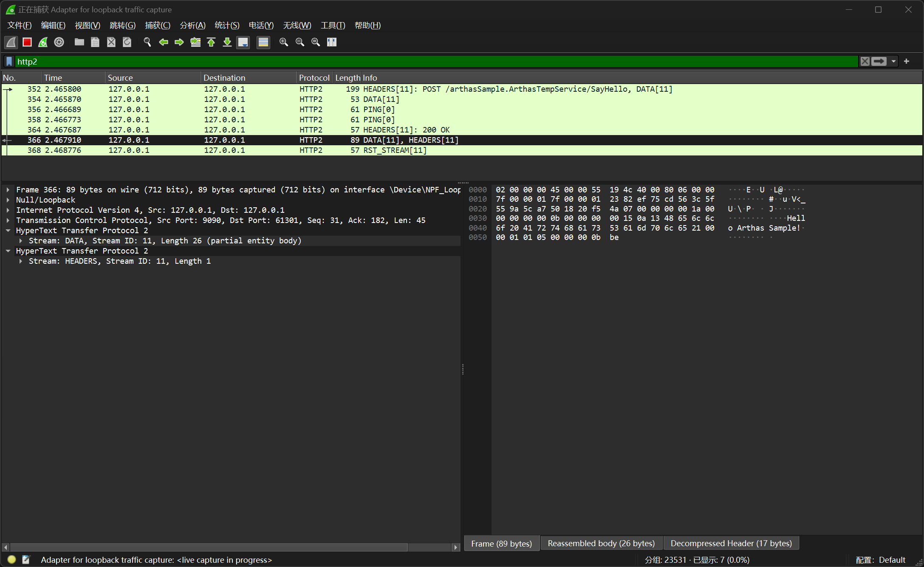Collapse the second HyperText Transfer Protocol 2 node

coord(8,251)
